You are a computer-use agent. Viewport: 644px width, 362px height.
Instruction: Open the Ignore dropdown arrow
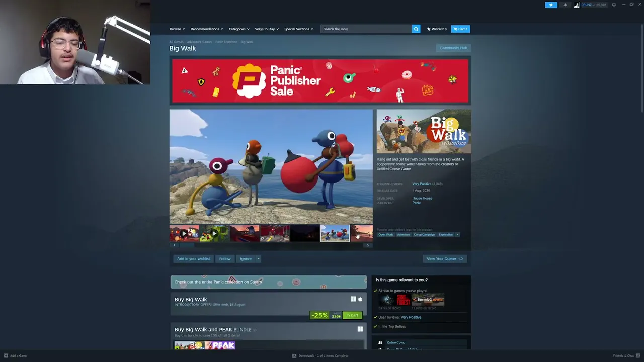(x=258, y=259)
